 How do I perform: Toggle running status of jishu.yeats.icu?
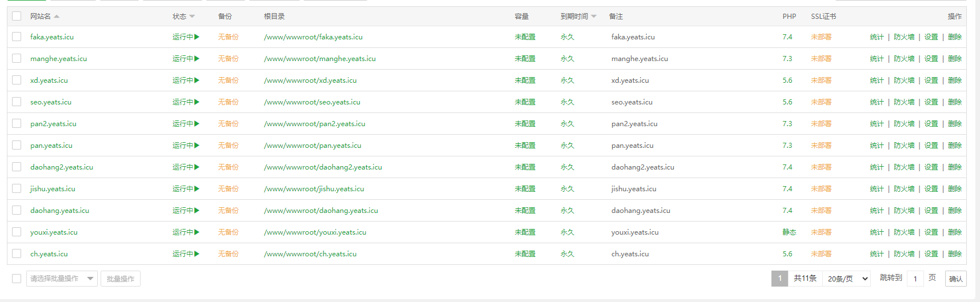point(186,189)
